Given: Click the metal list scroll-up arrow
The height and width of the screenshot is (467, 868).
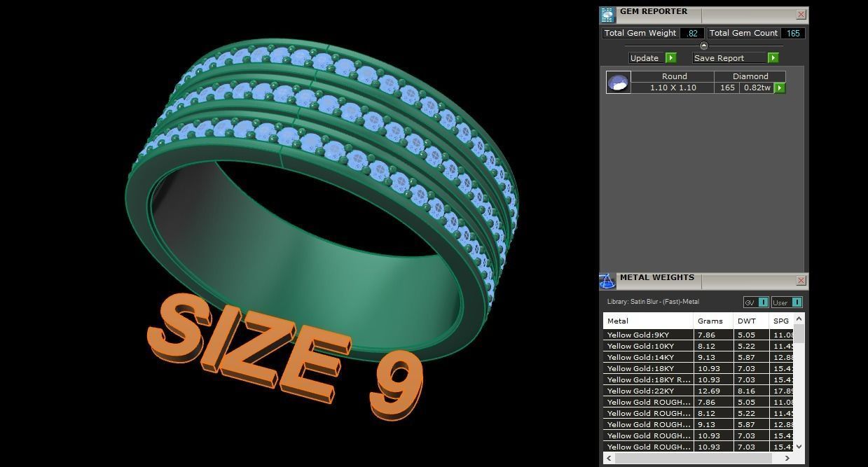Looking at the screenshot, I should click(x=799, y=319).
